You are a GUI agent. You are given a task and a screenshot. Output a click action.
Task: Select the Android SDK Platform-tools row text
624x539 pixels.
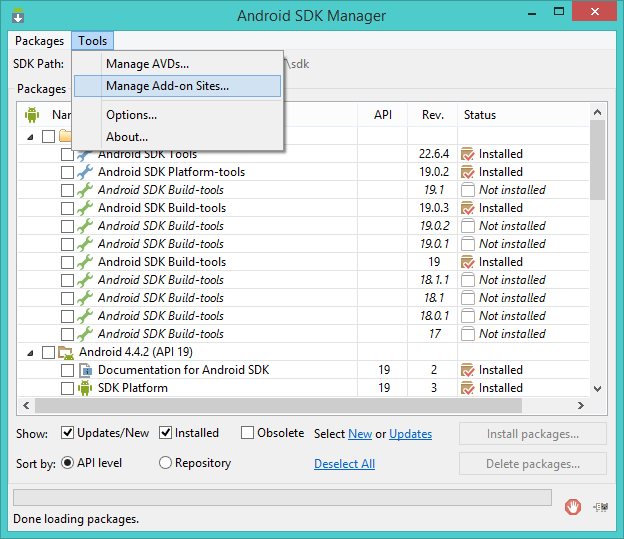[x=172, y=172]
